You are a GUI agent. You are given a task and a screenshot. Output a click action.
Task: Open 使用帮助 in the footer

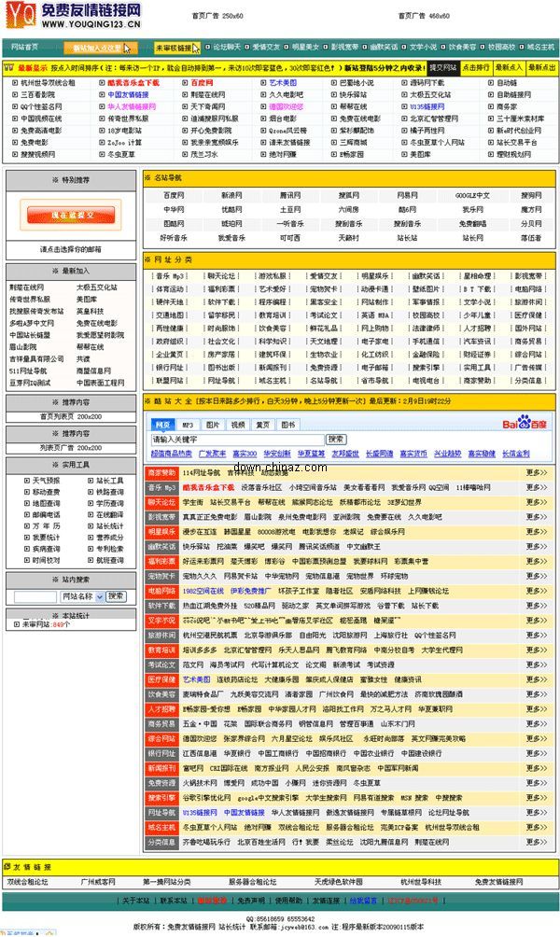pos(288,901)
